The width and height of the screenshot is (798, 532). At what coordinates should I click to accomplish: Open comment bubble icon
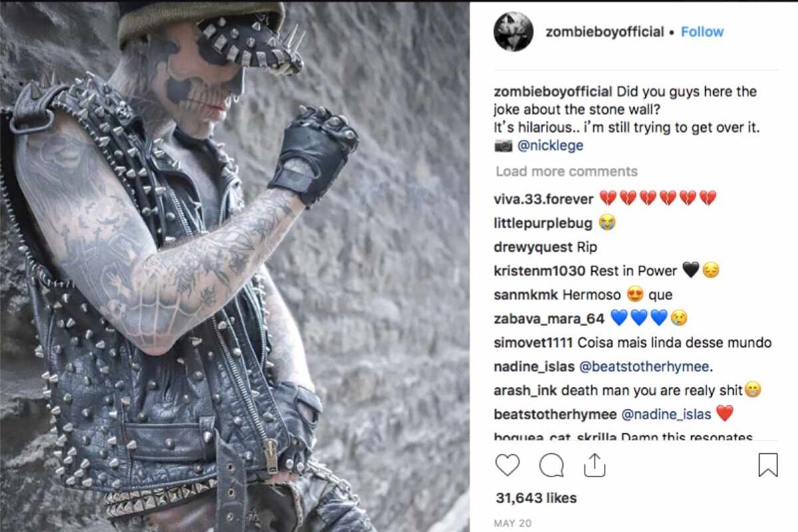point(551,465)
